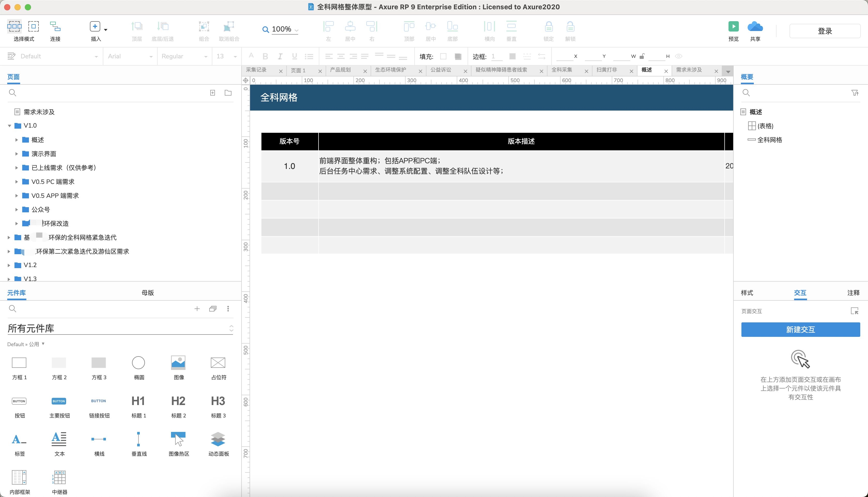Click the 边框 border color swatch
The width and height of the screenshot is (868, 497).
tap(512, 56)
